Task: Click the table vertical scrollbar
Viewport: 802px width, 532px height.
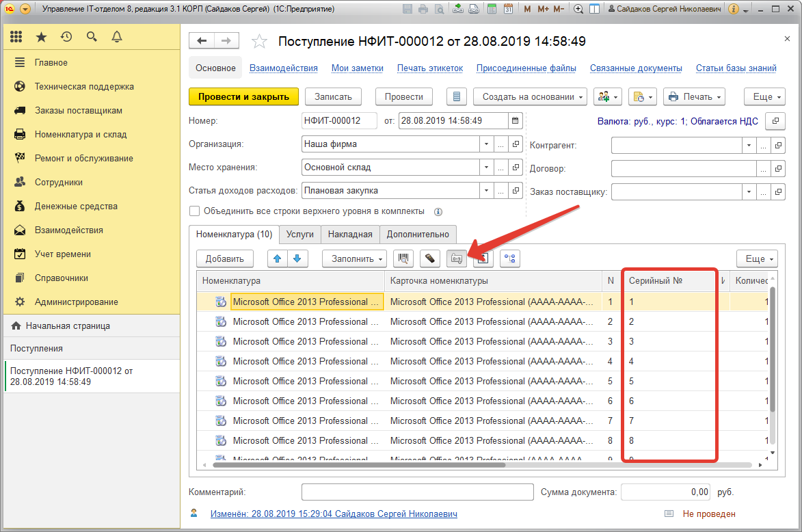Action: [x=773, y=349]
